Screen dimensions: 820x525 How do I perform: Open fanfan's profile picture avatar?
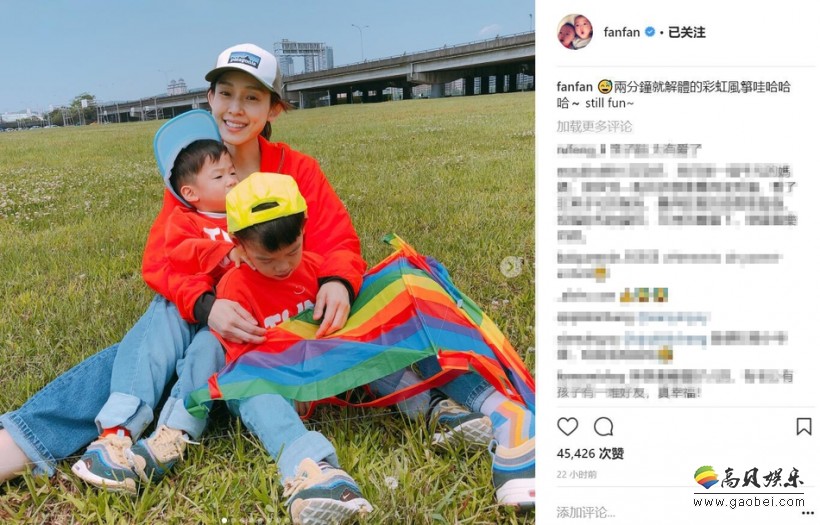tap(575, 32)
